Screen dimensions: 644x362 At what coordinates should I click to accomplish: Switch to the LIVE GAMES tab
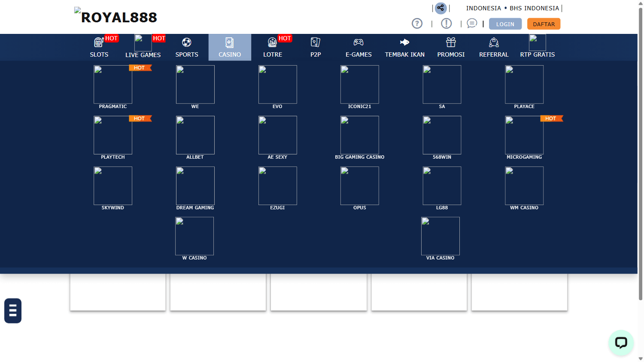click(x=143, y=47)
